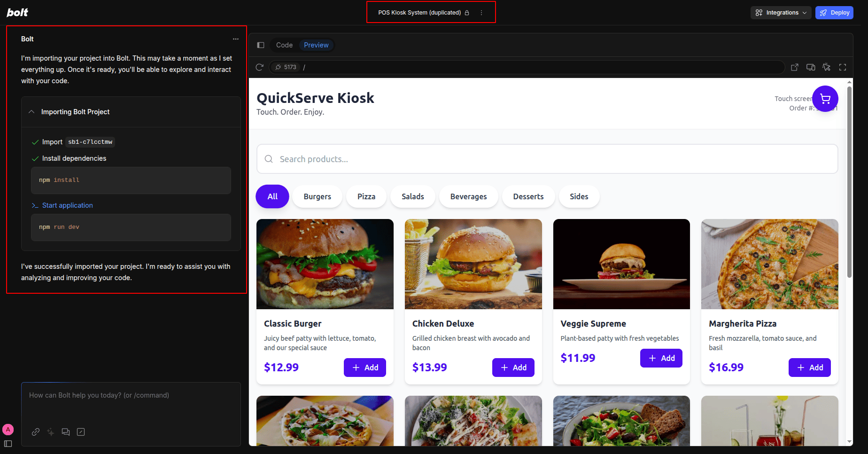
Task: Click the Margherita Pizza title
Action: (x=743, y=324)
